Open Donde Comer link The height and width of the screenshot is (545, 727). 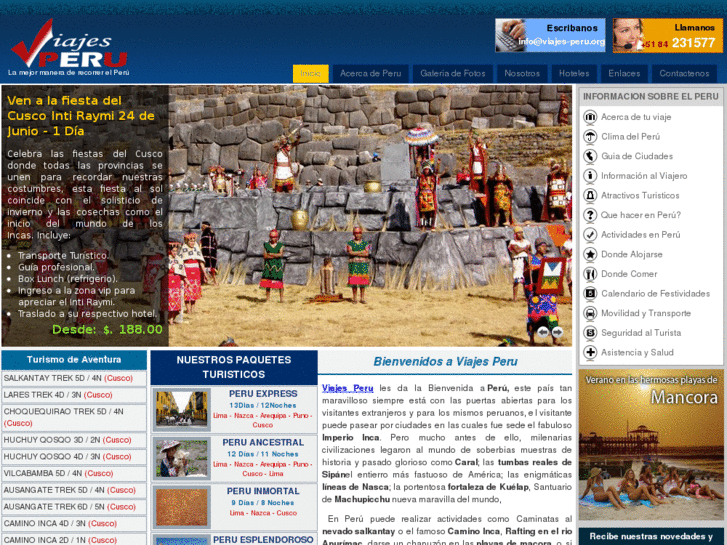629,274
